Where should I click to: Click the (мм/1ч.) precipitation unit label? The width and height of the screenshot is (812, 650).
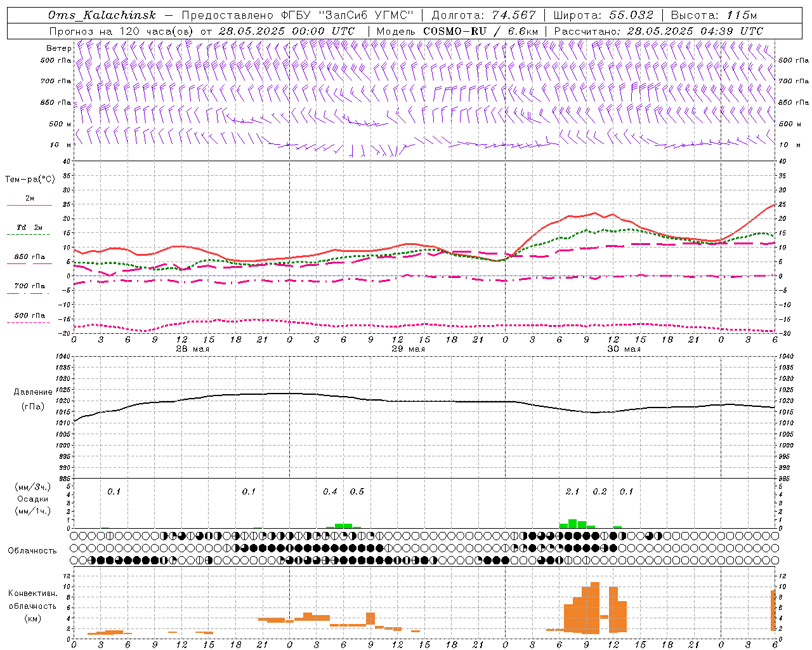[x=32, y=511]
